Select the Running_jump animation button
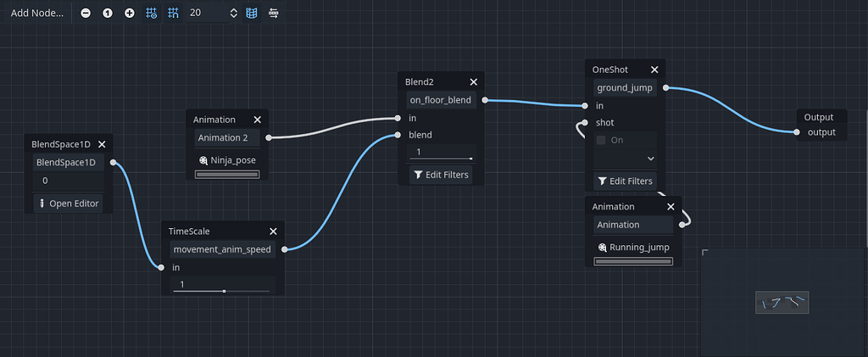Screen dimensions: 868x357 pos(633,248)
